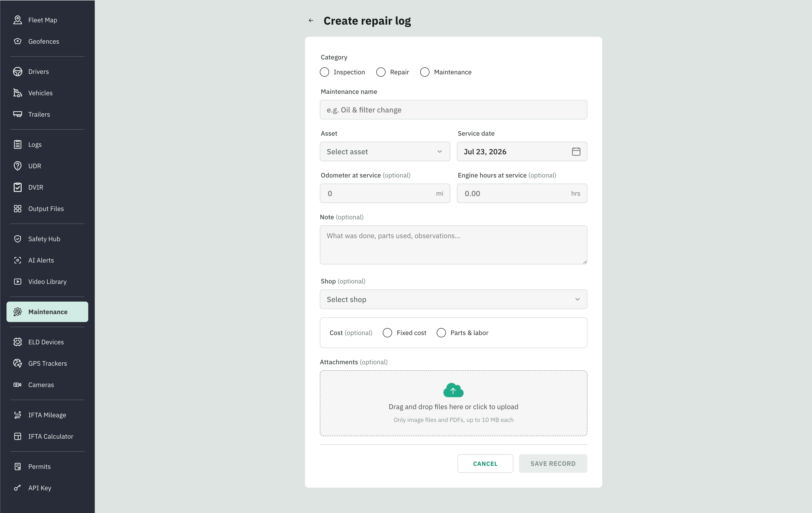The image size is (812, 513).
Task: Focus the Maintenance name input field
Action: pyautogui.click(x=453, y=110)
